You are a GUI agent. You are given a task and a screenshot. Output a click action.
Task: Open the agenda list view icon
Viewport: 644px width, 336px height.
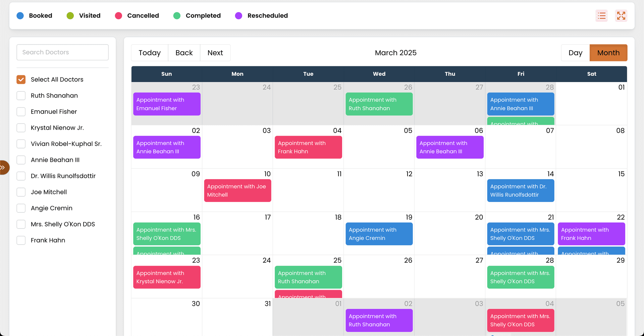click(601, 16)
